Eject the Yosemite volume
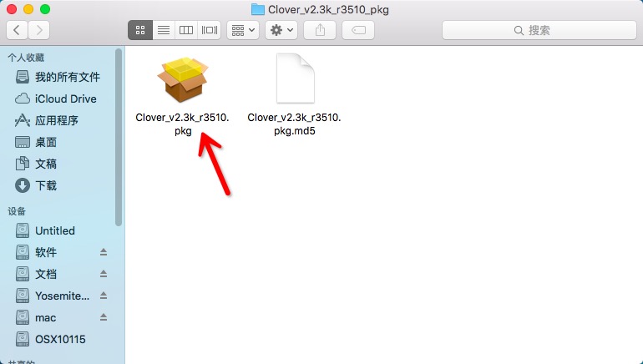This screenshot has height=364, width=643. (104, 296)
